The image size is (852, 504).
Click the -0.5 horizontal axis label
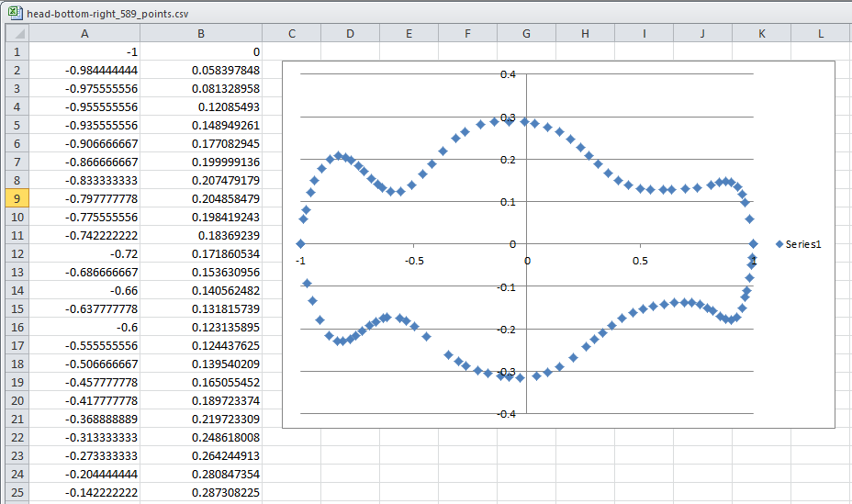(414, 261)
